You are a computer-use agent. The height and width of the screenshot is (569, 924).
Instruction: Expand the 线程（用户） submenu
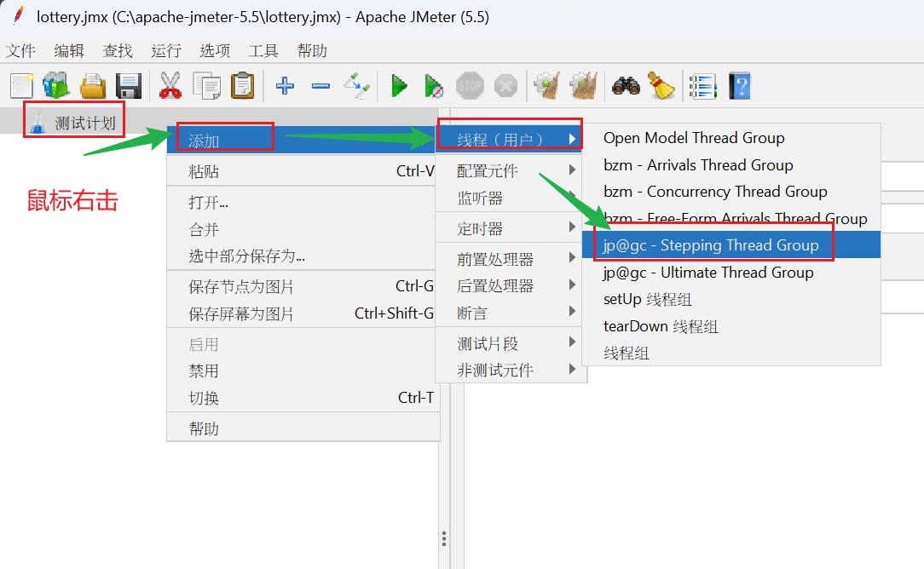pos(510,140)
